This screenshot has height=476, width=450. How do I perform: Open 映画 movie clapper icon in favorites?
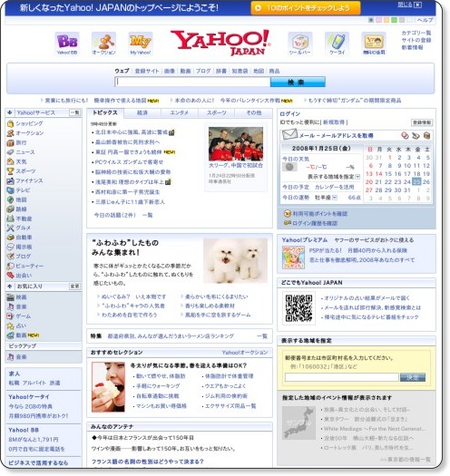(10, 297)
